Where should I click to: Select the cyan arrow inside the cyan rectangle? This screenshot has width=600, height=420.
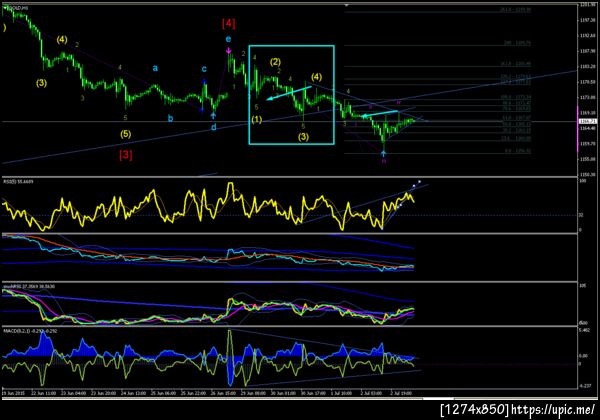coord(289,93)
